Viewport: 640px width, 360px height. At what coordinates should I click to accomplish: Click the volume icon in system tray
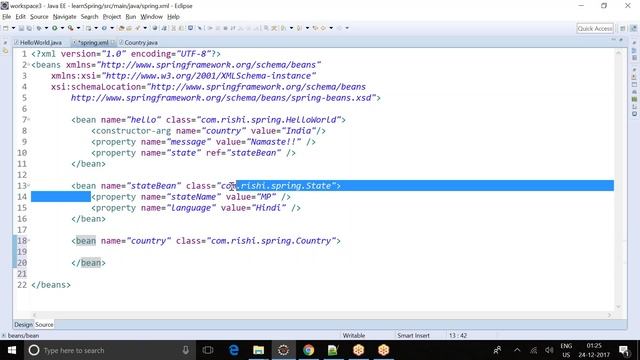point(549,350)
